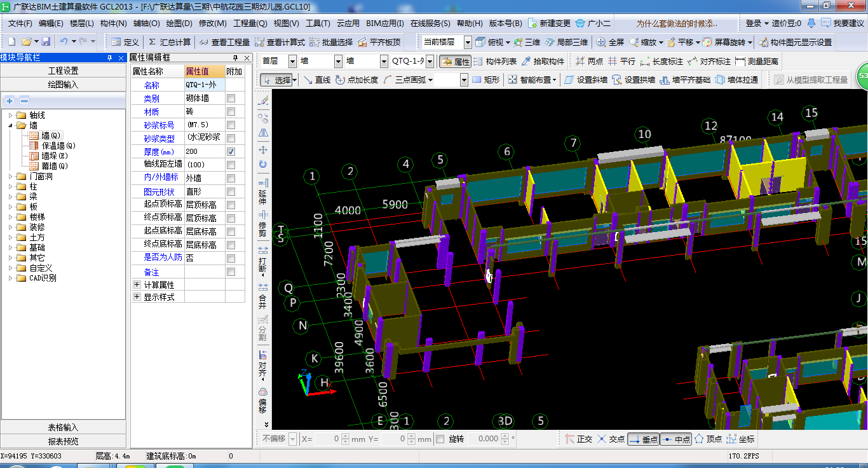The width and height of the screenshot is (868, 468).
Task: Toggle 附加 checkbox for 内/外墙标 row
Action: coord(231,178)
